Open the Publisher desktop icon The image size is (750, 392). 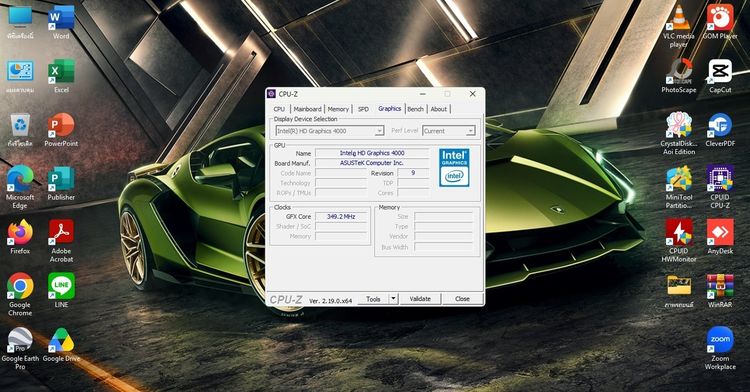click(x=61, y=183)
